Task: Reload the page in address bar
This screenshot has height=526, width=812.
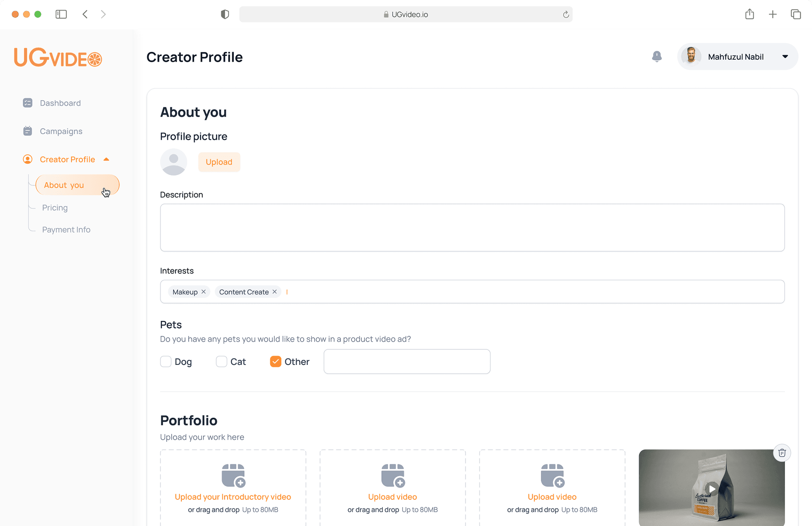Action: [566, 14]
